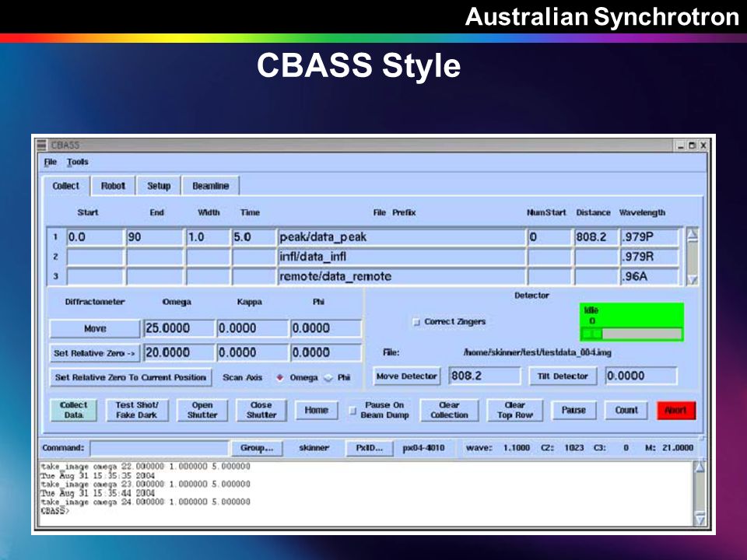The image size is (747, 560).
Task: Switch to the Robot tab
Action: [x=113, y=186]
